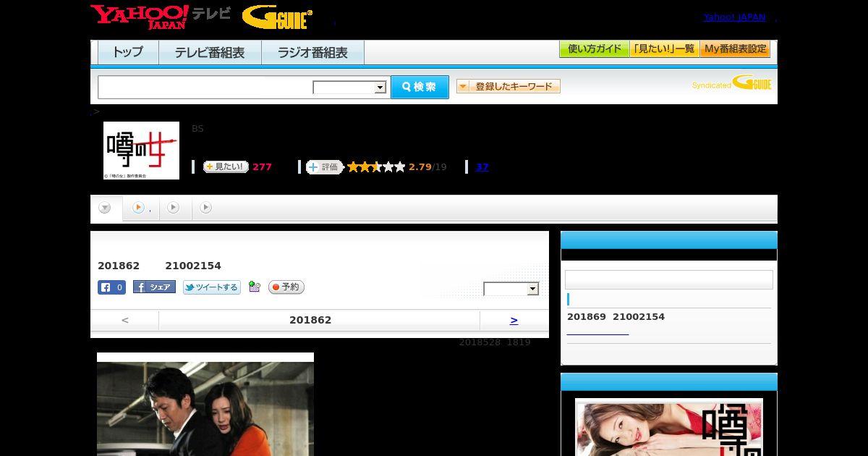Switch to the ラジオ番組表 tab
The height and width of the screenshot is (456, 868).
[312, 53]
